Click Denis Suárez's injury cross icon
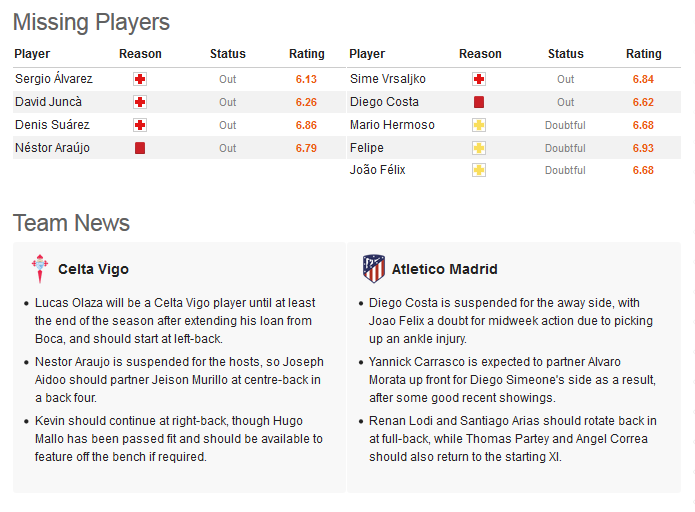 coord(140,125)
